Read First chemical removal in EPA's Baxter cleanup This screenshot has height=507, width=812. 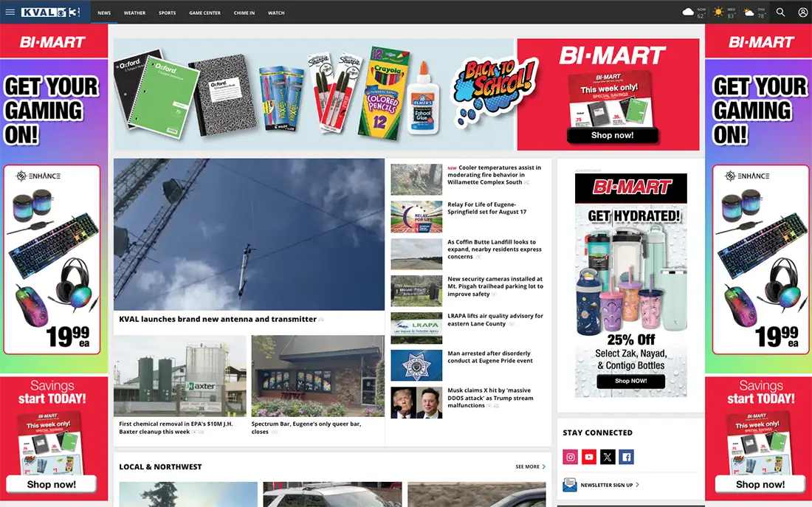click(x=176, y=428)
